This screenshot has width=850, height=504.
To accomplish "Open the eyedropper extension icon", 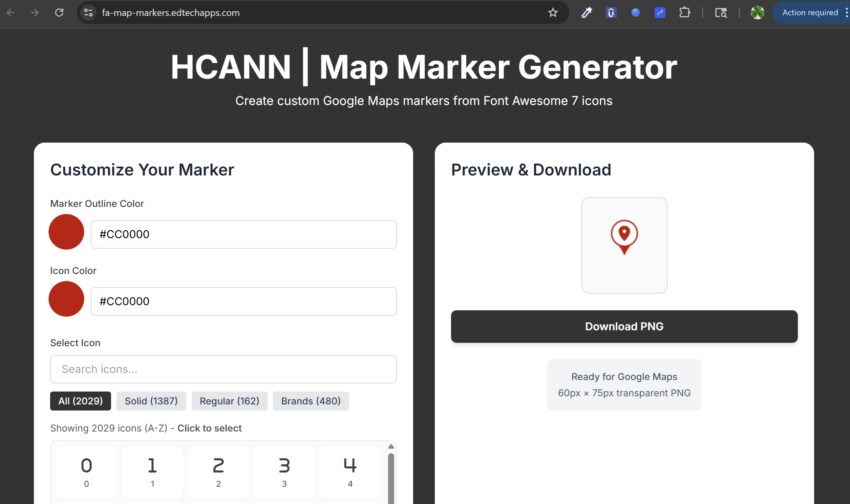I will coord(587,12).
